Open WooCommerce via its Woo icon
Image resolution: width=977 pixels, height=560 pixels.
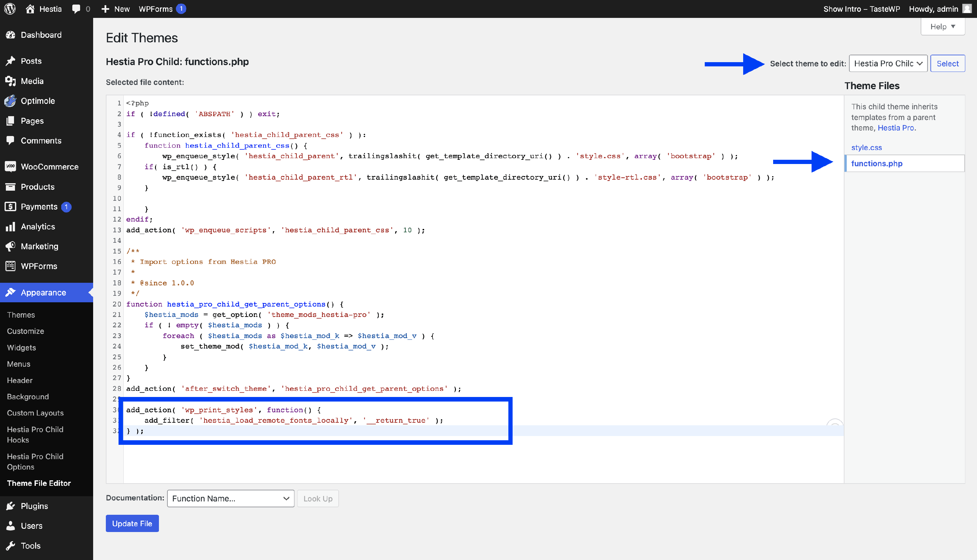(x=10, y=167)
